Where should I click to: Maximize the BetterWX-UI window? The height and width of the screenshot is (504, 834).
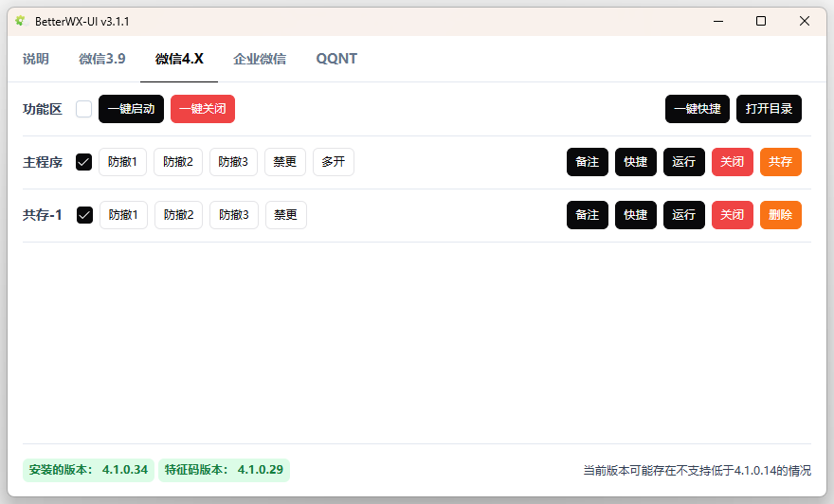pyautogui.click(x=761, y=21)
